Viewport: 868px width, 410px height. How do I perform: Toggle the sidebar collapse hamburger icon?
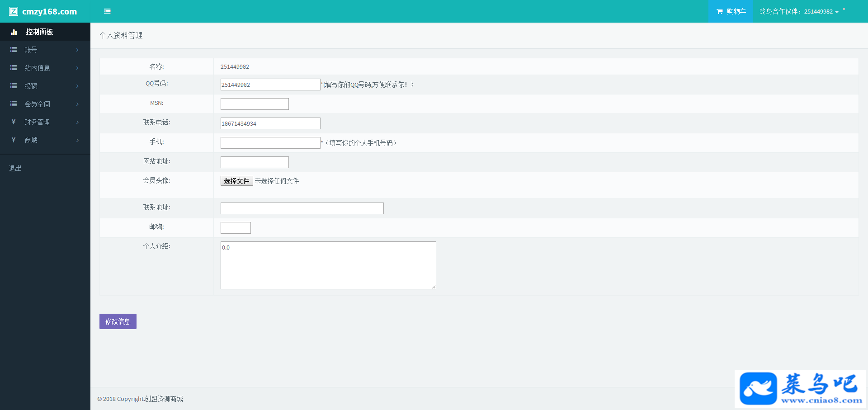(107, 11)
